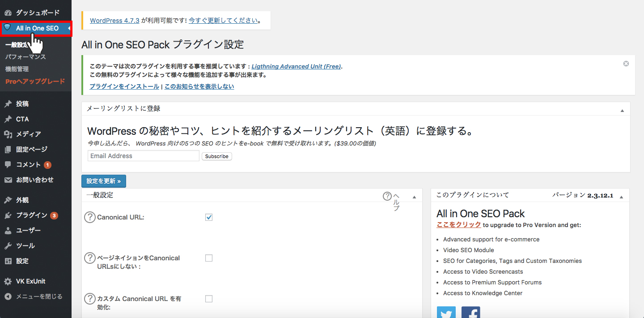Click the 投稿 pushpin icon
644x318 pixels.
tap(8, 104)
